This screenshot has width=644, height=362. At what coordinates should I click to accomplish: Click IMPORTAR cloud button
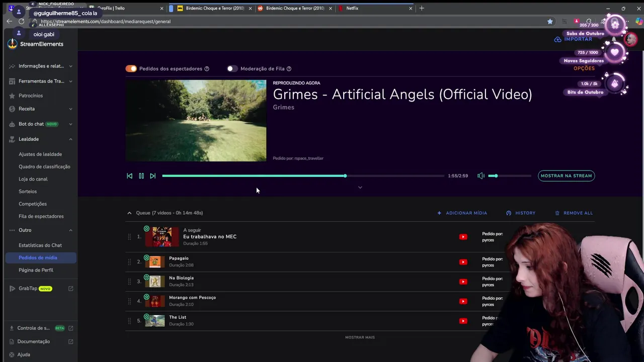click(573, 39)
